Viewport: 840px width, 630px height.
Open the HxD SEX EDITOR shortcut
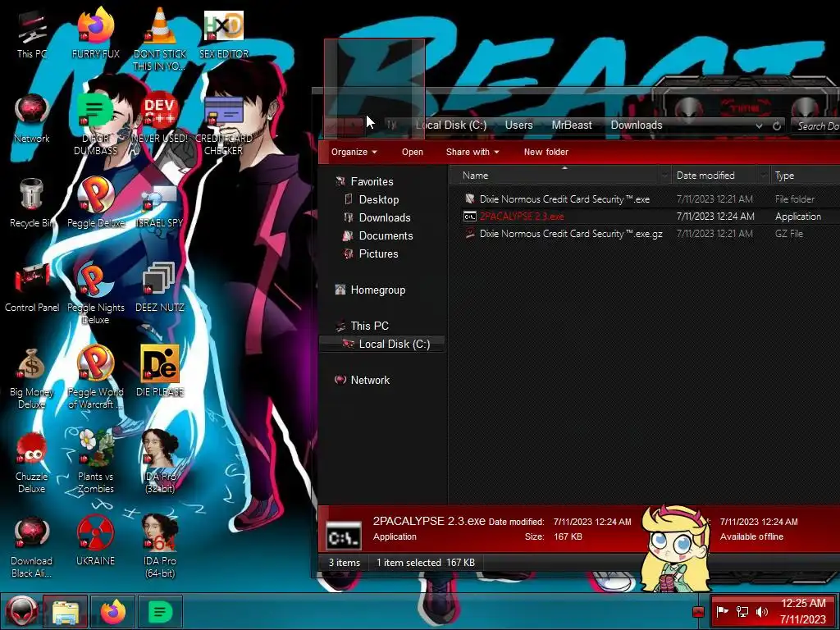224,34
